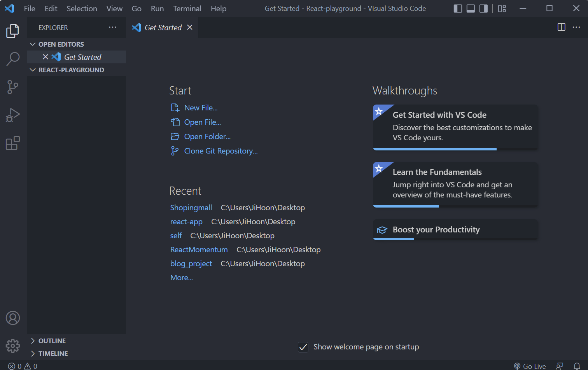This screenshot has height=370, width=588.
Task: Expand the Timeline section
Action: click(x=76, y=354)
